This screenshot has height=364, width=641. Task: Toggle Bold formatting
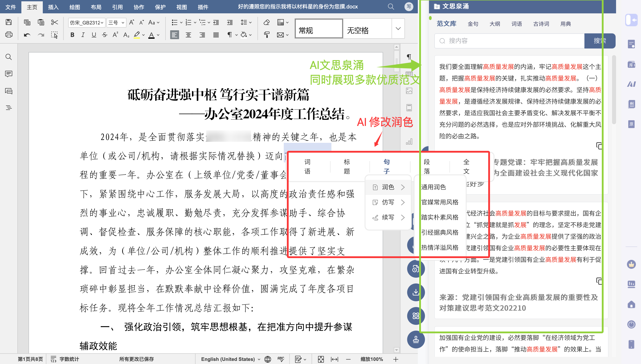click(72, 35)
